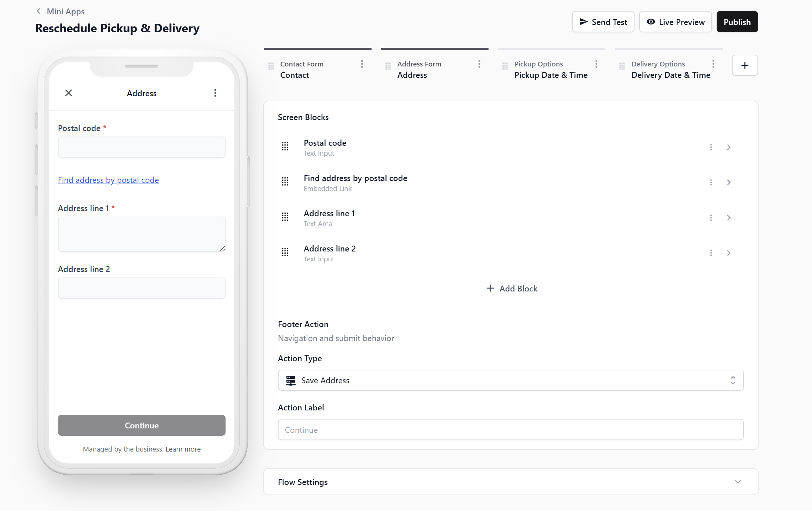Expand Find address by postal code block chevron

(729, 182)
